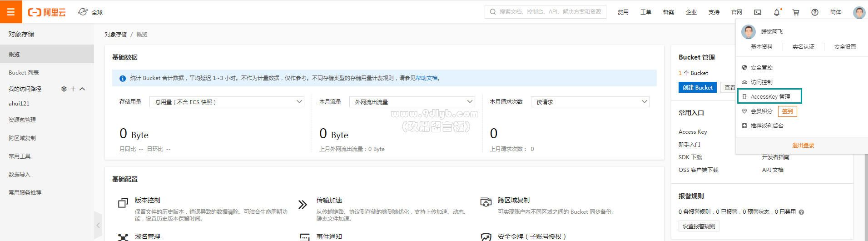Click the 传输加速 icon
The width and height of the screenshot is (868, 241).
tap(303, 204)
